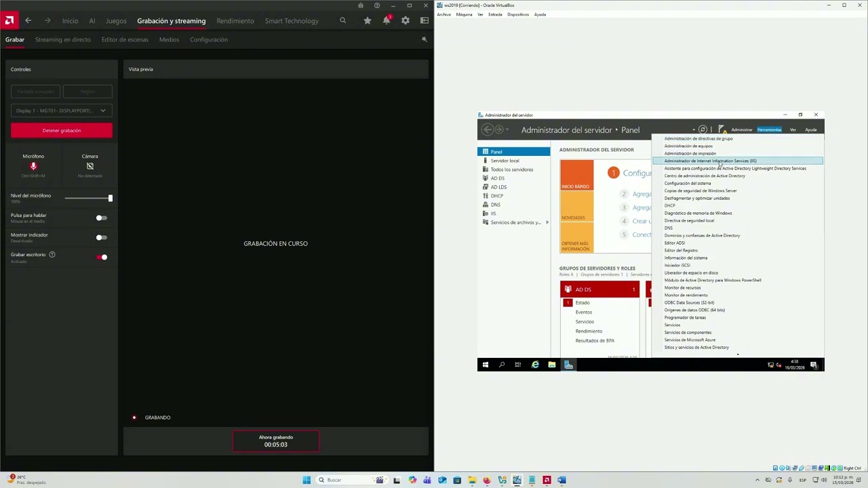
Task: Open the Rendimiento tab in AMD Software
Action: click(235, 20)
